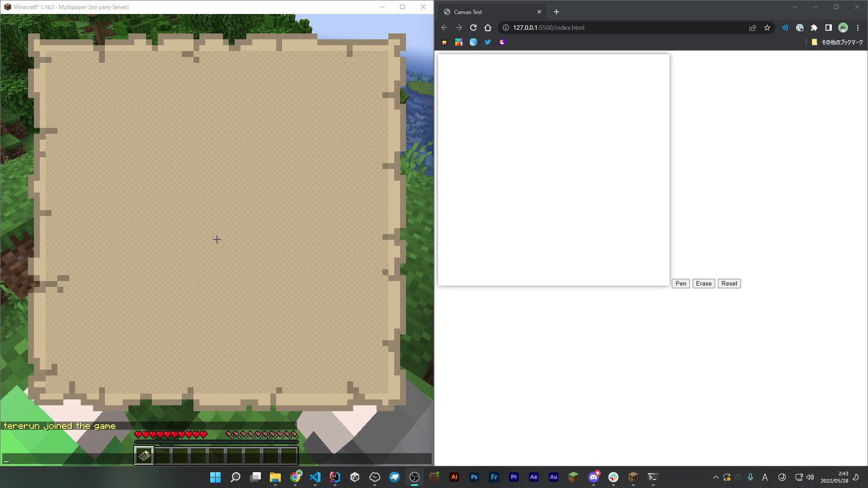The height and width of the screenshot is (488, 868).
Task: Switch to Minecraft crafting table icon in taskbar
Action: coord(633,477)
